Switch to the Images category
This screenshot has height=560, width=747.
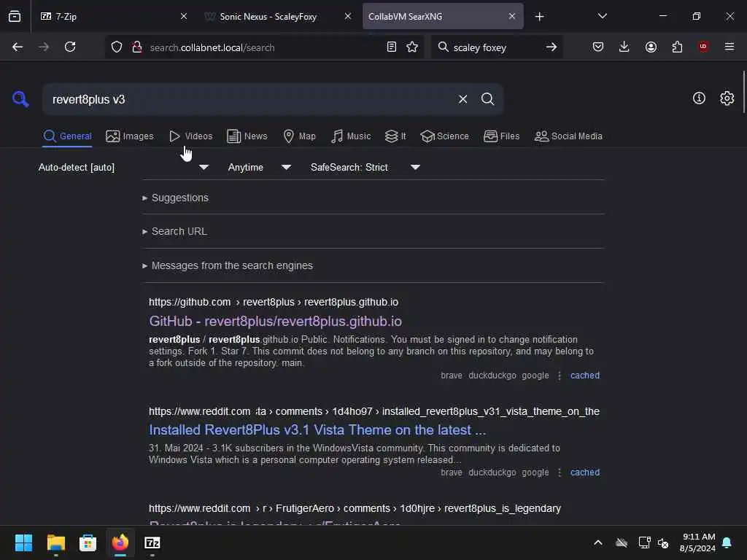pos(130,136)
